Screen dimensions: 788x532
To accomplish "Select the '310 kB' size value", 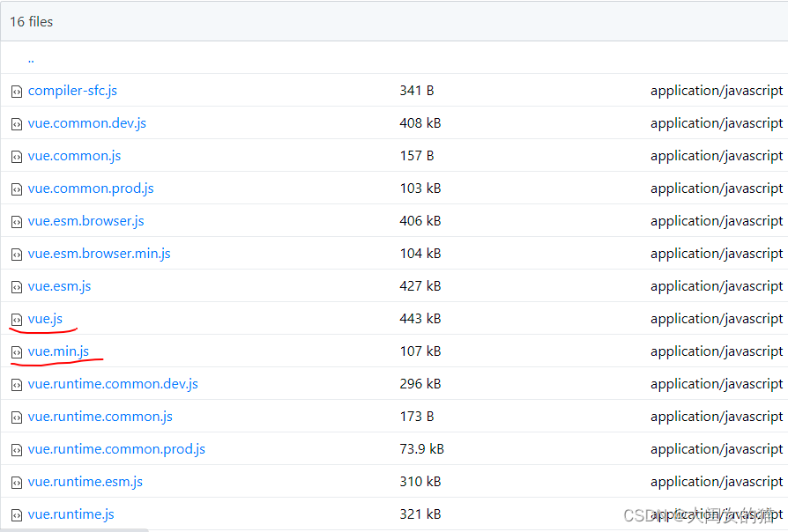I will 420,482.
